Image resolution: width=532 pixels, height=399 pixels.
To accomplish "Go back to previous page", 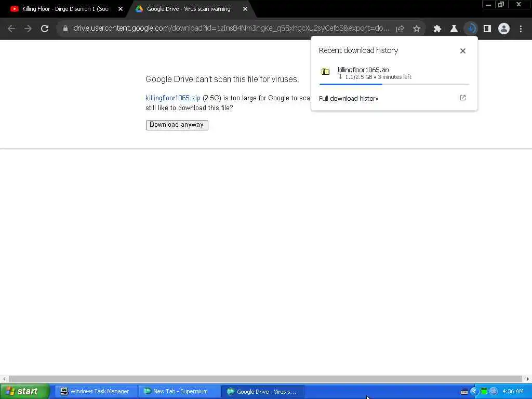I will pos(11,29).
